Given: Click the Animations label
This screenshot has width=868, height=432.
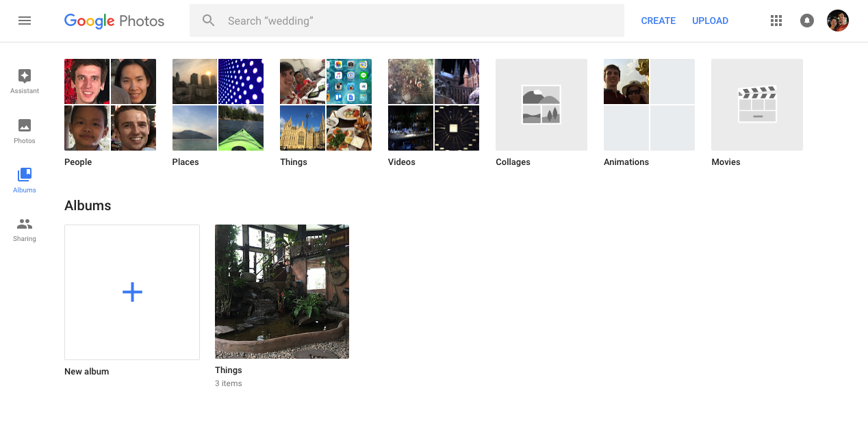Looking at the screenshot, I should 626,162.
